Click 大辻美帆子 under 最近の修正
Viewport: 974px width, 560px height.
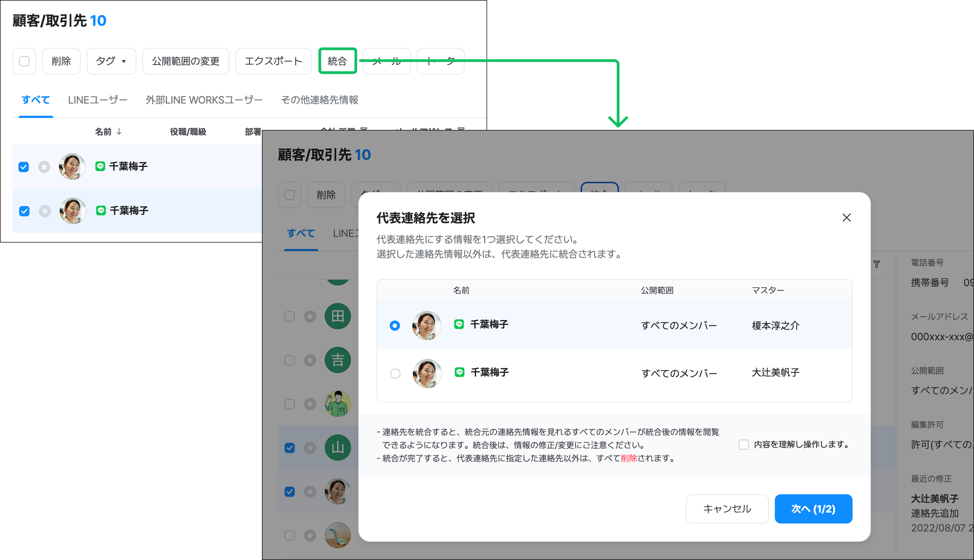click(x=934, y=499)
